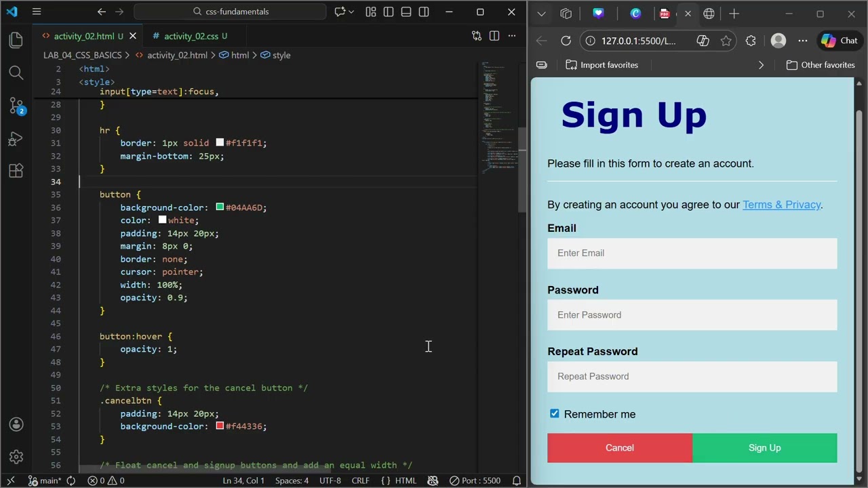The image size is (868, 488).
Task: Switch to the globe-icon browser tab
Action: 709,14
